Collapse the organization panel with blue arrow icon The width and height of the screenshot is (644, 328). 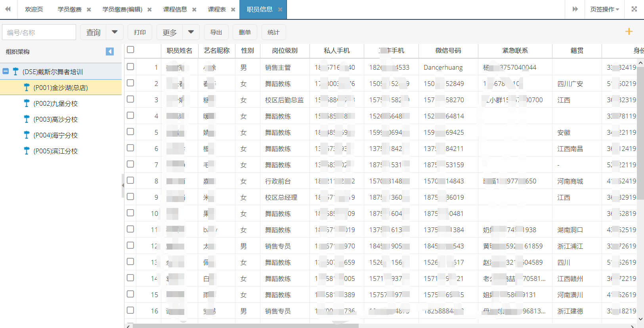(110, 51)
